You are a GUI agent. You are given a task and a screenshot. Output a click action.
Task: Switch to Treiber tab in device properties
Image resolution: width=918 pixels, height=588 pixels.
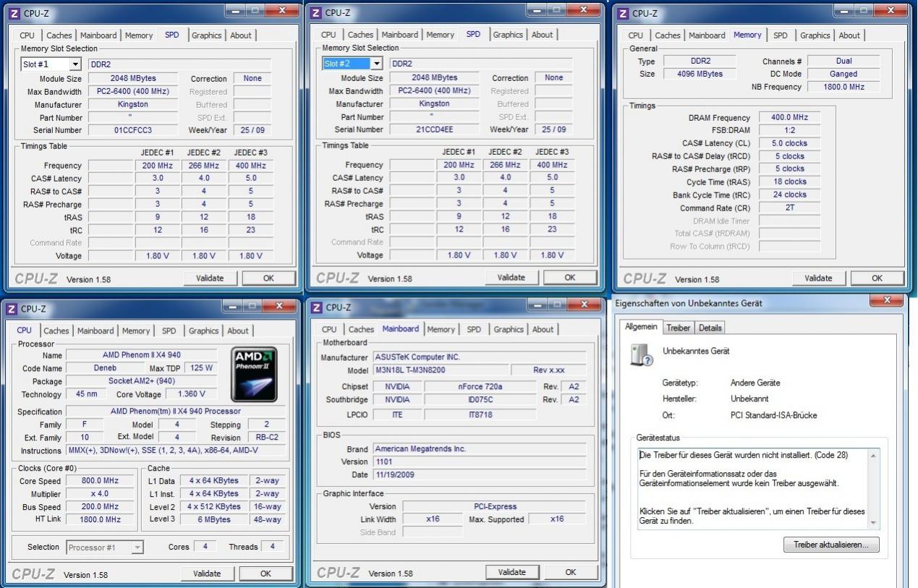click(679, 328)
